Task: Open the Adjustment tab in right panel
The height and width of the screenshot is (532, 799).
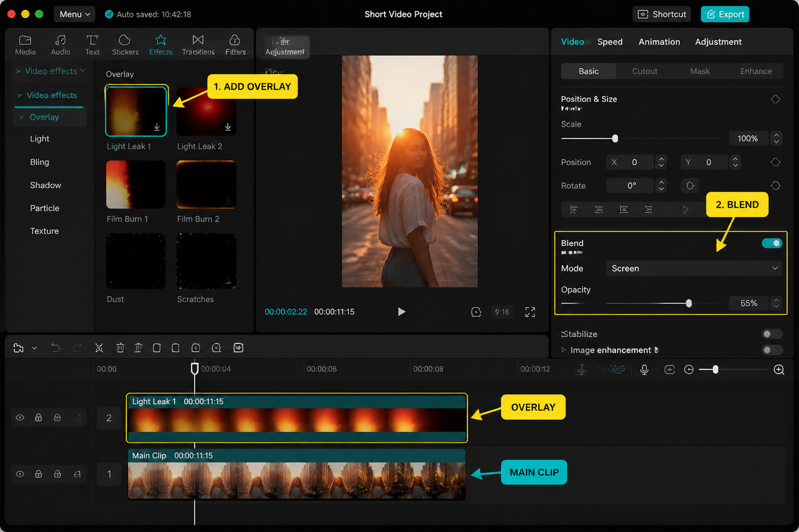Action: 718,42
